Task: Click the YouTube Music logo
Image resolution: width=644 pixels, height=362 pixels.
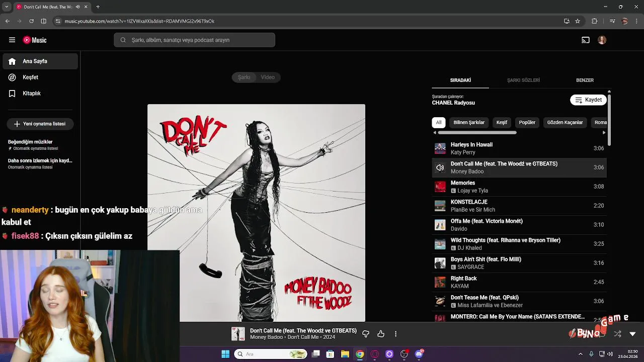Action: [35, 40]
